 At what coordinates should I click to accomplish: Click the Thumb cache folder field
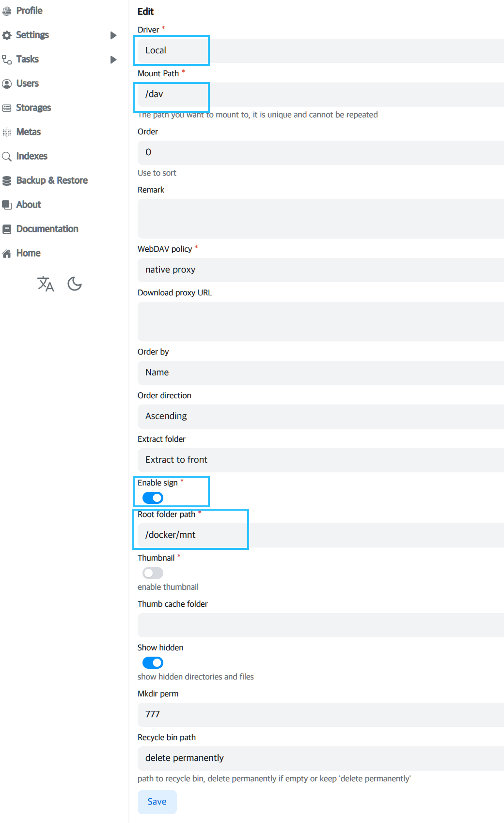click(x=321, y=625)
